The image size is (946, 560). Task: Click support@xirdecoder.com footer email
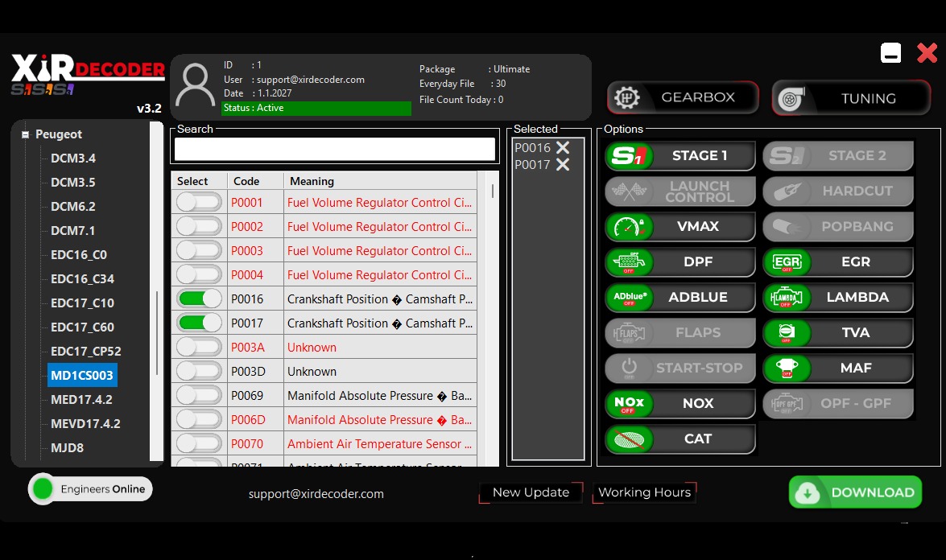[x=316, y=494]
